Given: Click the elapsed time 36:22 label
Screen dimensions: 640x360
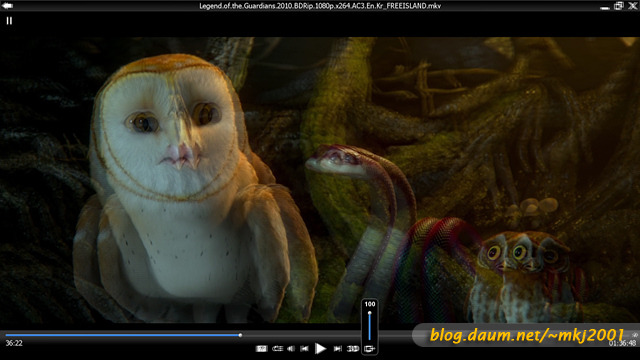Looking at the screenshot, I should (14, 343).
